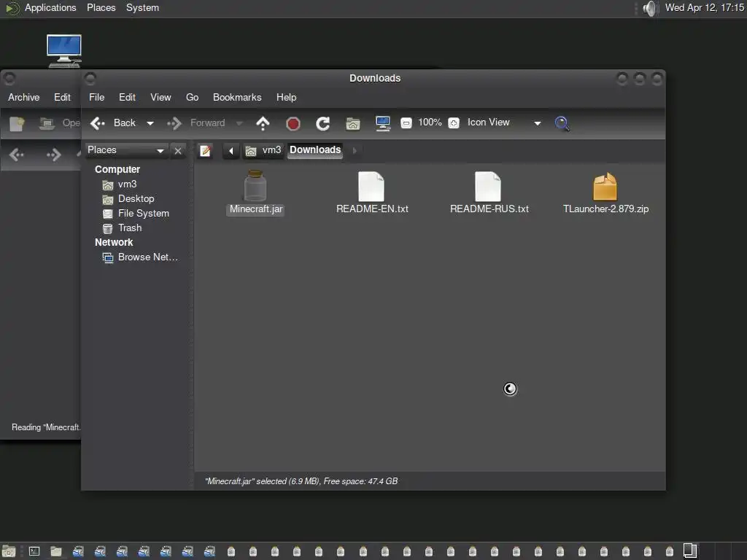
Task: Close the Places side pane
Action: [x=178, y=151]
